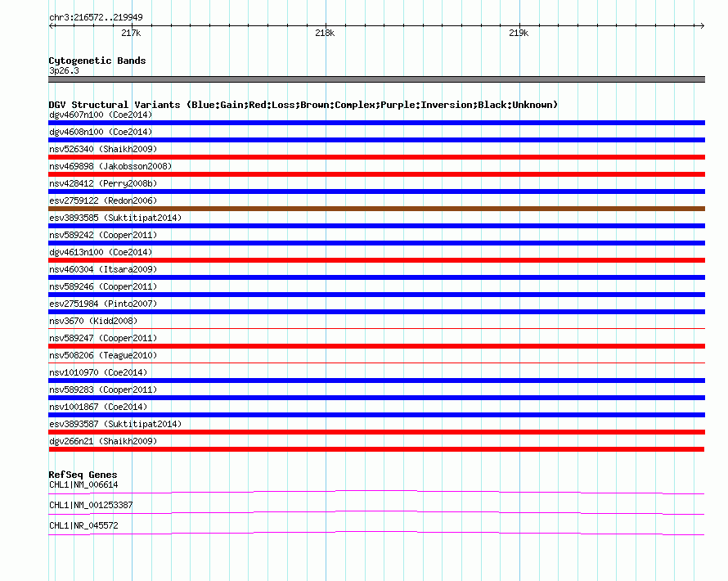Click the blue gain bar under dgv4608n100

(x=376, y=140)
